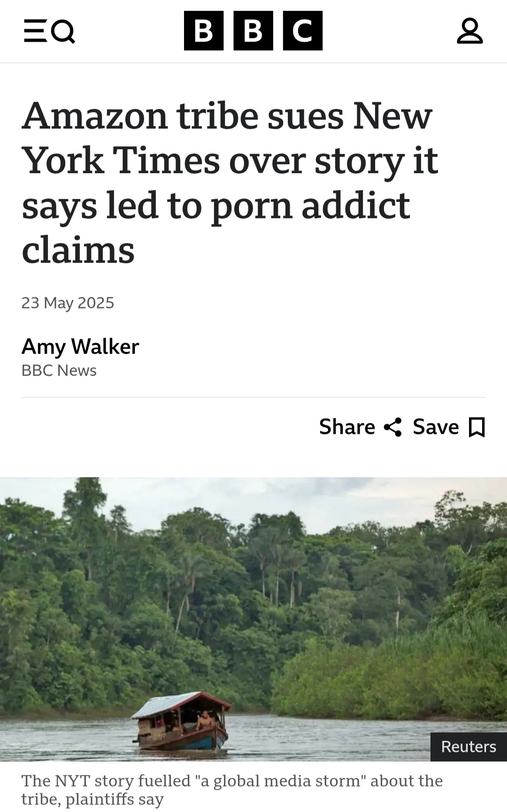This screenshot has height=812, width=507.
Task: Tap the share network icon
Action: (x=392, y=427)
